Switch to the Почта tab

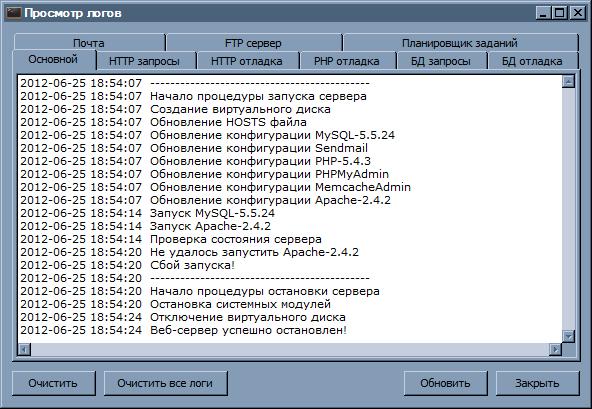[89, 43]
